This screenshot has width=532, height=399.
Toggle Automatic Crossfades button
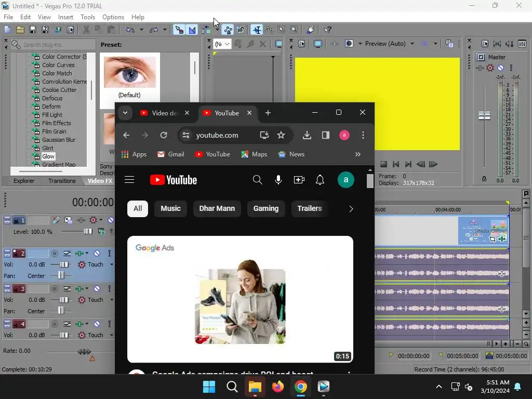[x=192, y=30]
